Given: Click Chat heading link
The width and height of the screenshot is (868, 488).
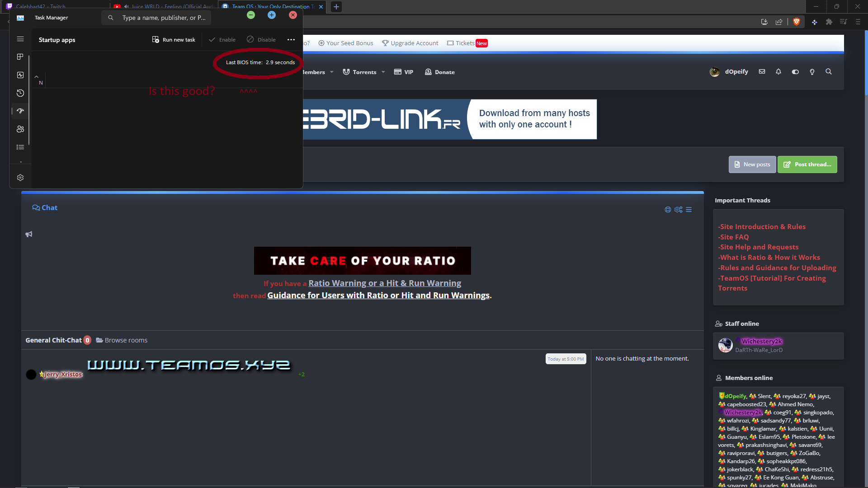Looking at the screenshot, I should pyautogui.click(x=45, y=208).
